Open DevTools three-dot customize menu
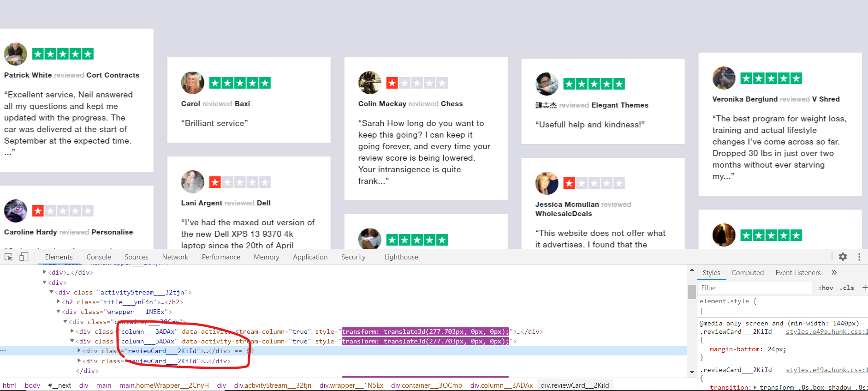The image size is (868, 391). point(859,257)
